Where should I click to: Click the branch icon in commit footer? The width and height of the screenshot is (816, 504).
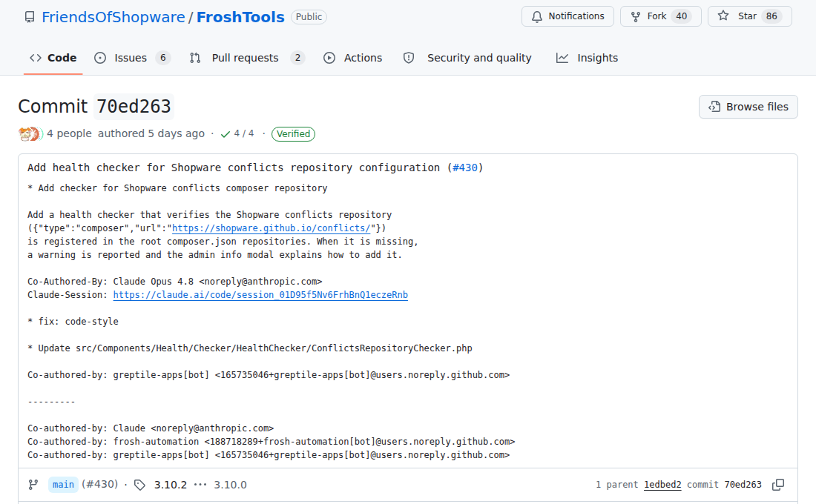[33, 485]
